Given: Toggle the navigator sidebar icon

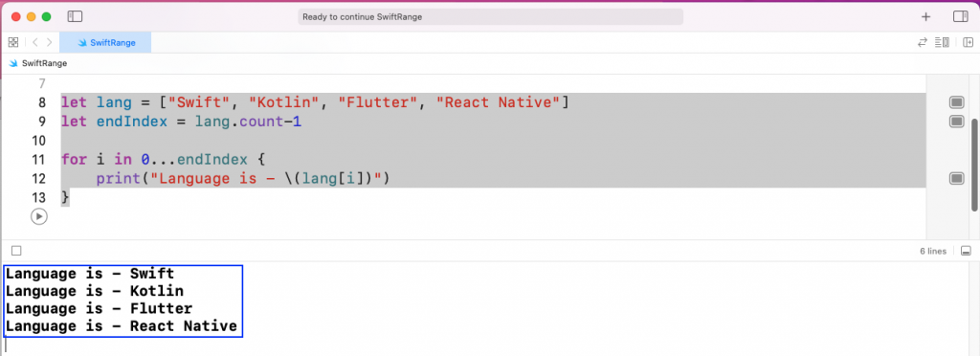Looking at the screenshot, I should [x=75, y=17].
